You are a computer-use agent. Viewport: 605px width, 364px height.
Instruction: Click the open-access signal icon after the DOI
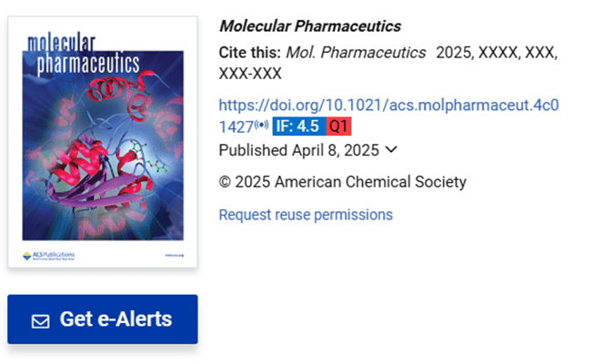(x=262, y=126)
